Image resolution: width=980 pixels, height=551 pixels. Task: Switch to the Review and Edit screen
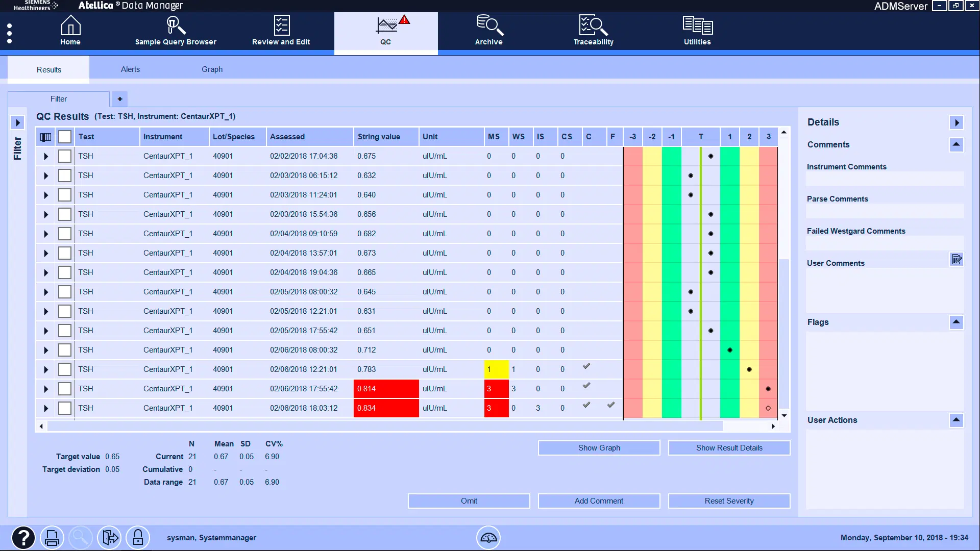[281, 31]
